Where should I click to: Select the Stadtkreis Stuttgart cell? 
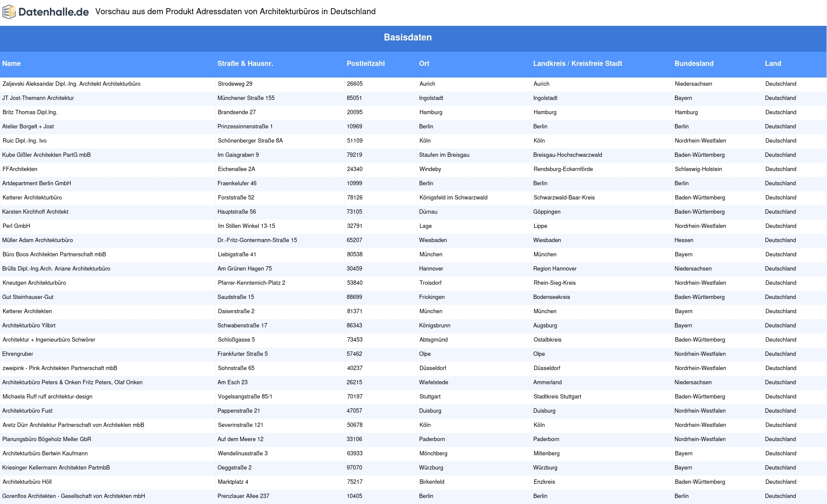557,397
